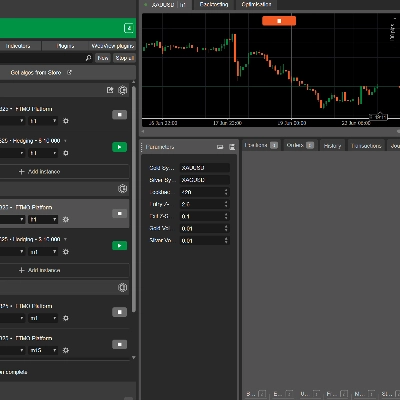
Task: Open timeframe dropdown on highlighted FTMO Platform row
Action: tap(43, 219)
